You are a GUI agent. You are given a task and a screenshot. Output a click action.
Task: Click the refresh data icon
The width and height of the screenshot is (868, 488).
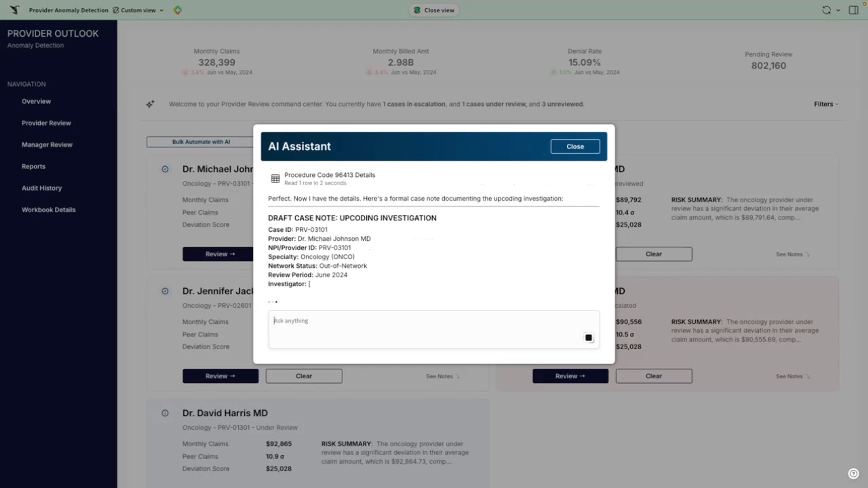point(826,10)
